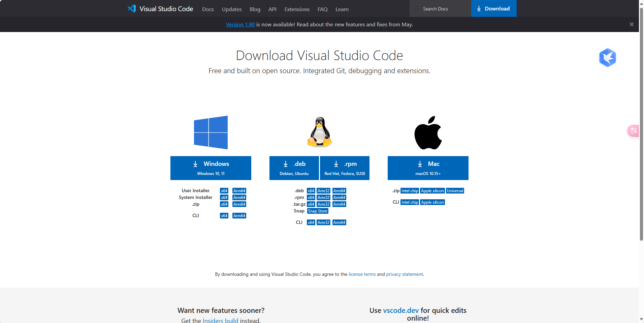Go to the Blog page
Screen dimensions: 644x323
pyautogui.click(x=255, y=9)
